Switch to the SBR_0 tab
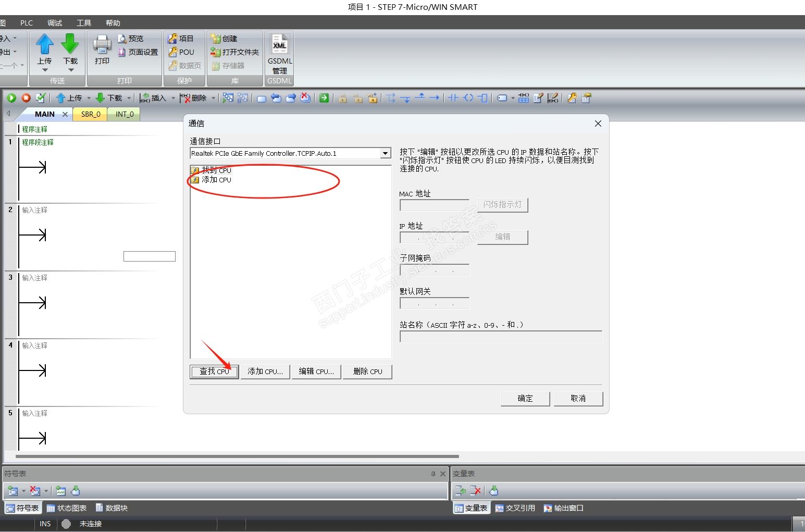 91,114
